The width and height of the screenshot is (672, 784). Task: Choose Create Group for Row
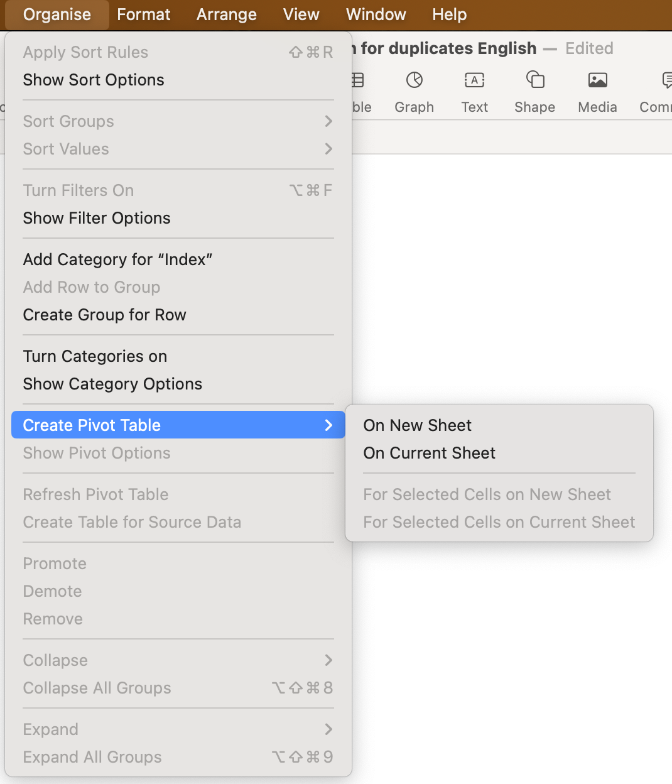(x=105, y=315)
